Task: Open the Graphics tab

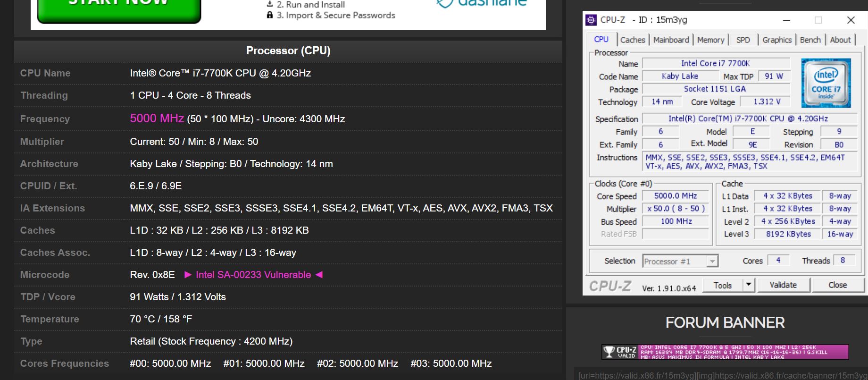Action: pos(777,40)
